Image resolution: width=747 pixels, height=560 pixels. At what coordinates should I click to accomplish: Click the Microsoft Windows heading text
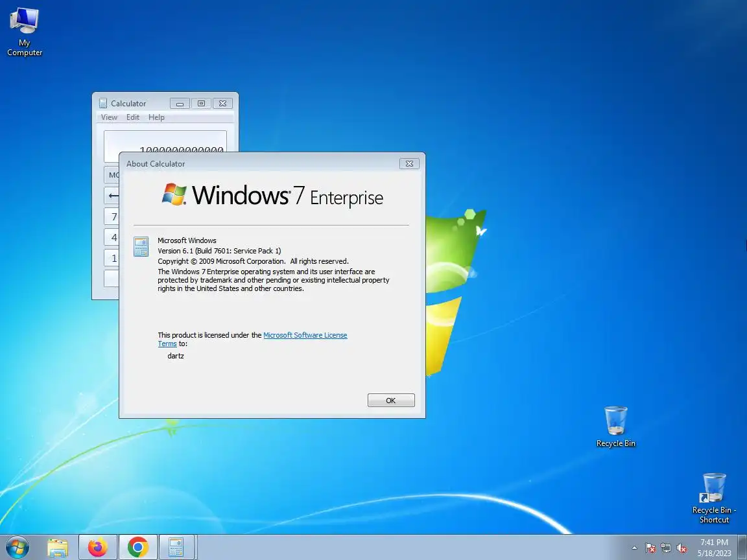click(x=187, y=240)
